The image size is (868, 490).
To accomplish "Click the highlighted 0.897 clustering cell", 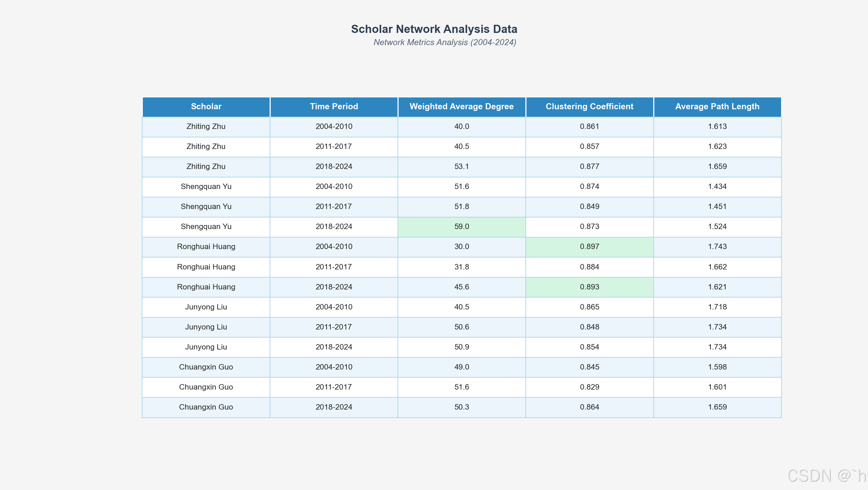I will click(x=589, y=247).
